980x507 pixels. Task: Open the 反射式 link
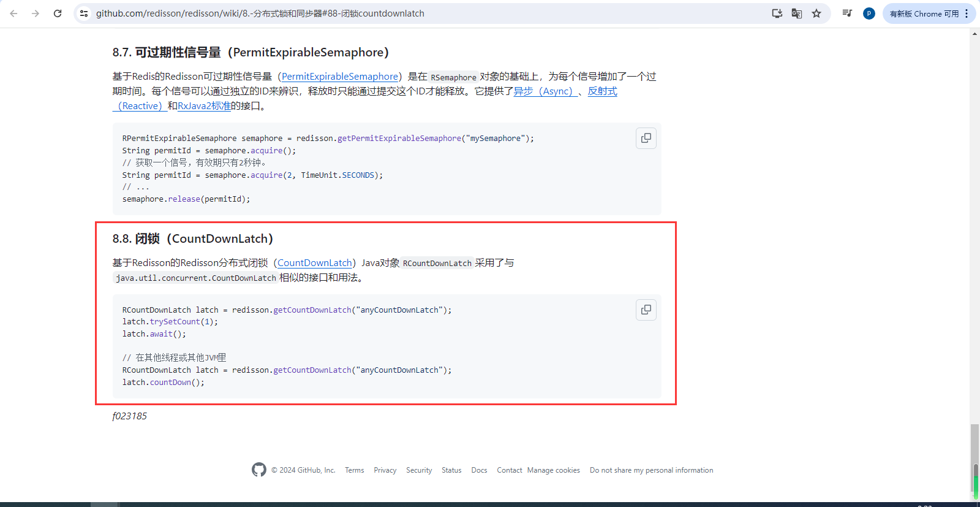(603, 91)
